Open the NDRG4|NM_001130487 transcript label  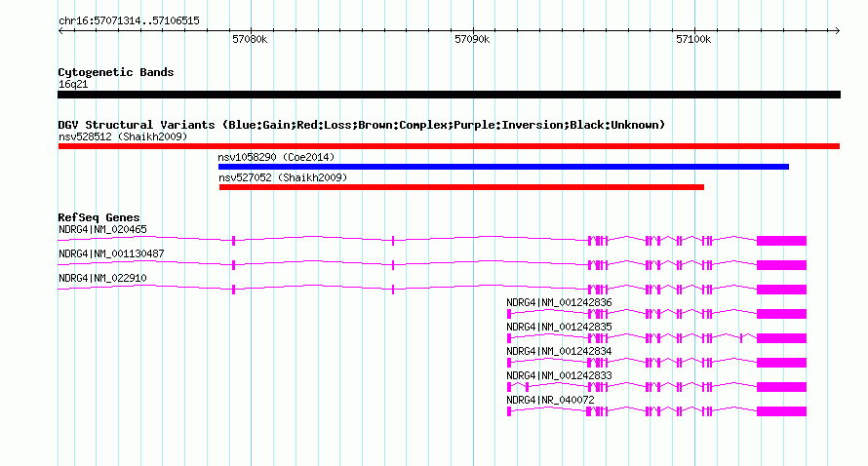[x=111, y=253]
